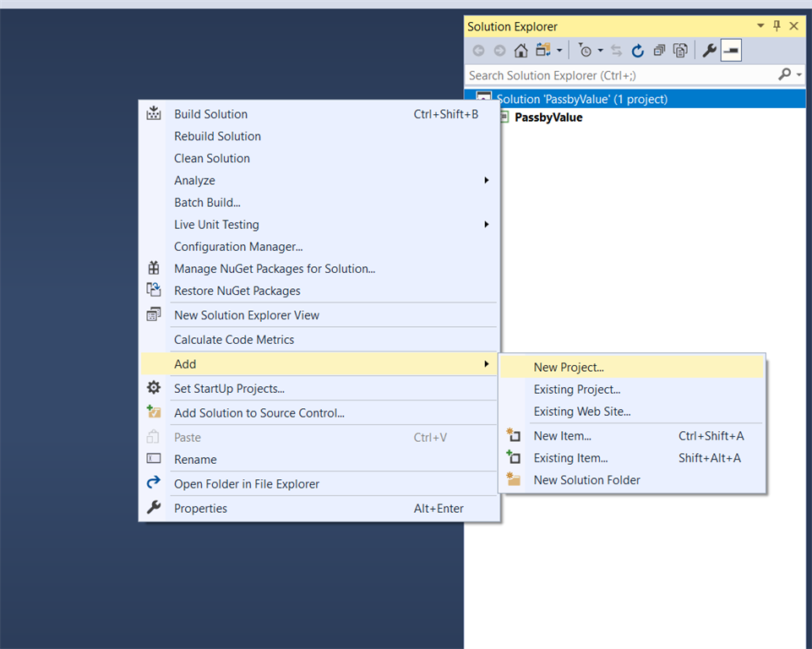812x649 pixels.
Task: Click the NuGet package manager icon
Action: (154, 268)
